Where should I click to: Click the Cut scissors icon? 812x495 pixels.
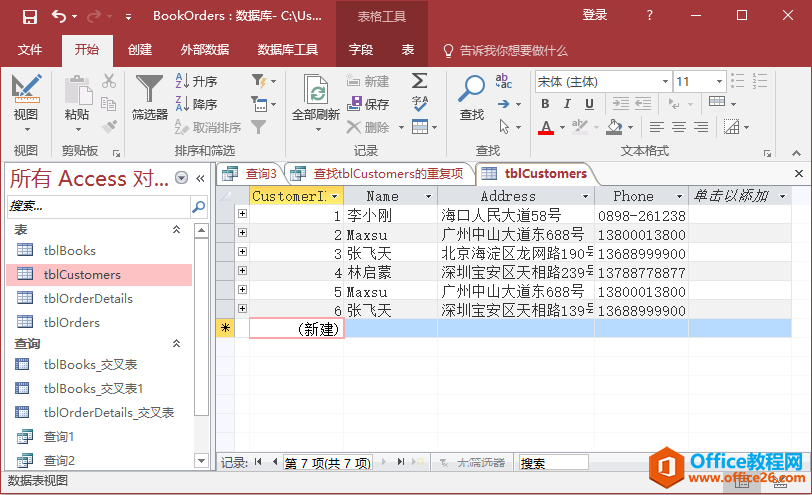coord(109,81)
